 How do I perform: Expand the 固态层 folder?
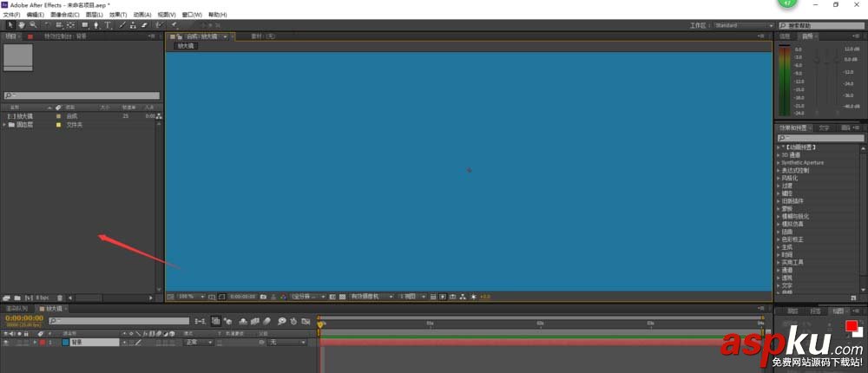tap(4, 125)
